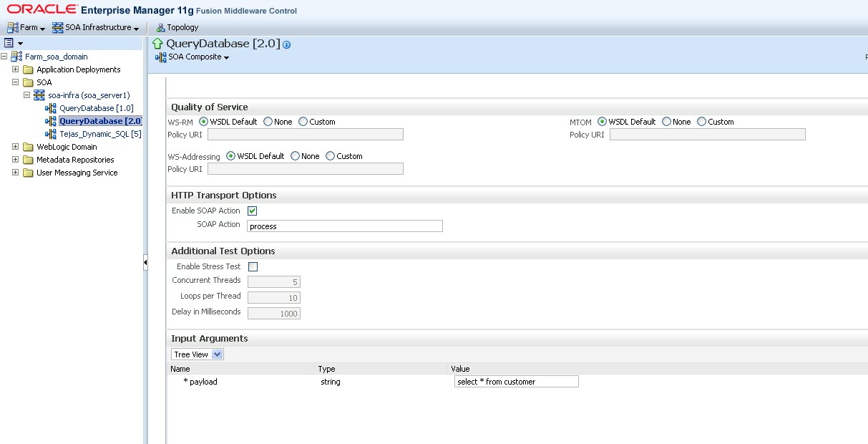Click the WebLogic Domain folder icon
This screenshot has height=444, width=868.
[28, 147]
